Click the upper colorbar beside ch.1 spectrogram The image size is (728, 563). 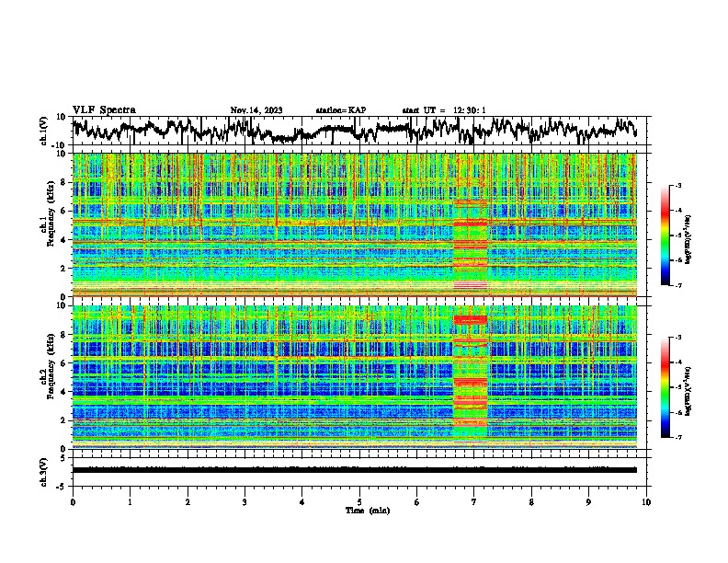665,236
